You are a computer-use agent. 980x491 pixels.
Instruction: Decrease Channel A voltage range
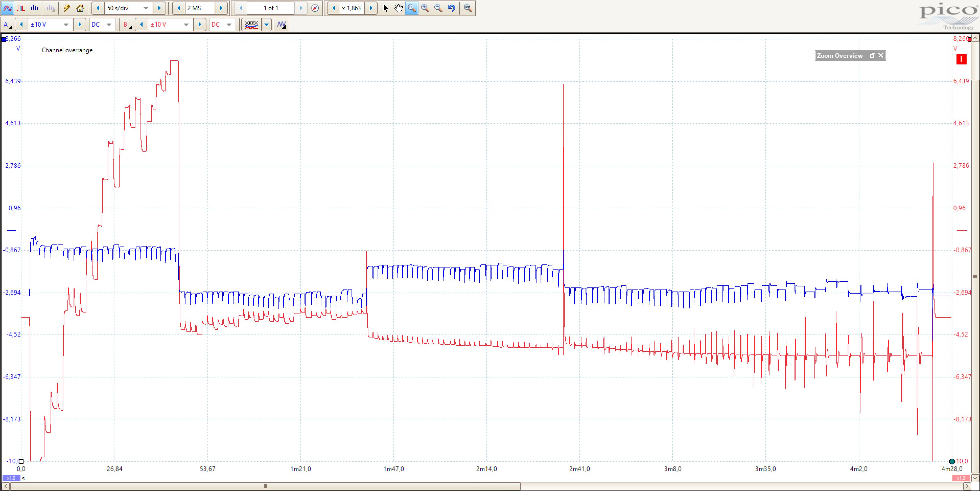point(21,24)
